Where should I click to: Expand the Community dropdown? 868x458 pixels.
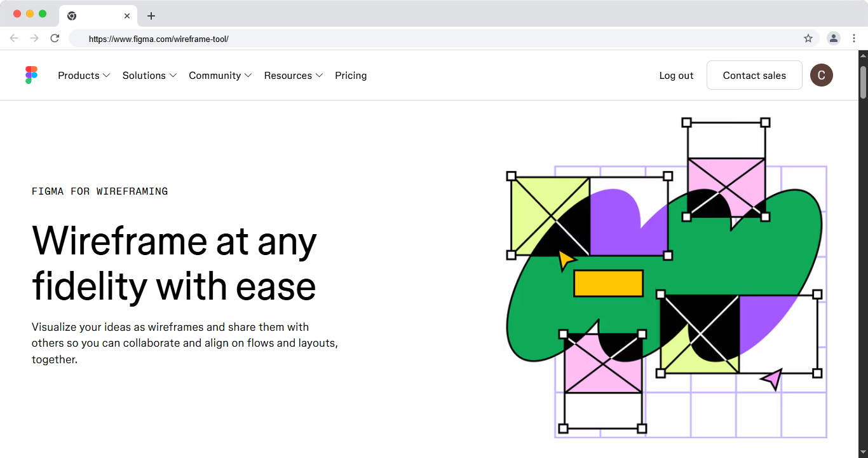(x=220, y=75)
